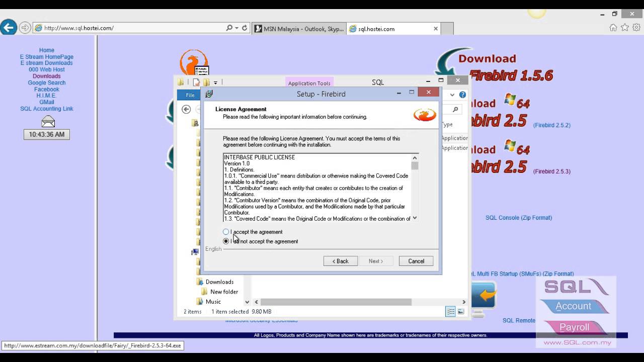
Task: Switch Explorer to large icons view
Action: coord(461,312)
